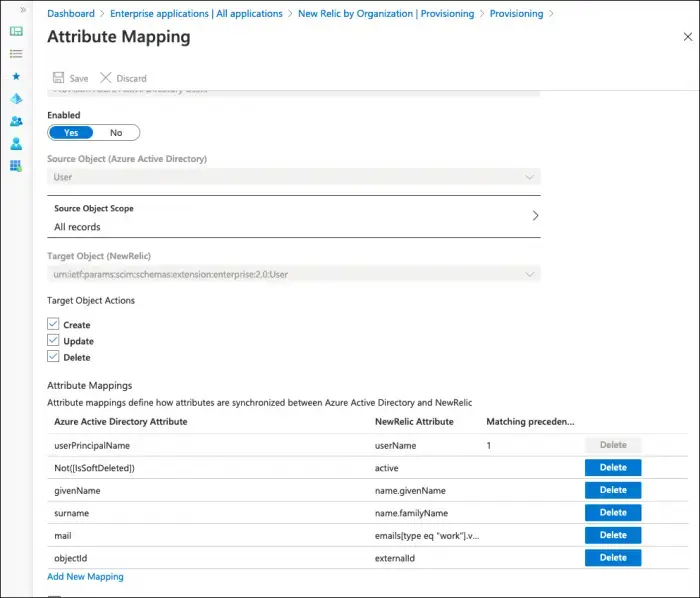Image resolution: width=700 pixels, height=598 pixels.
Task: Click Add New Mapping link
Action: point(85,577)
